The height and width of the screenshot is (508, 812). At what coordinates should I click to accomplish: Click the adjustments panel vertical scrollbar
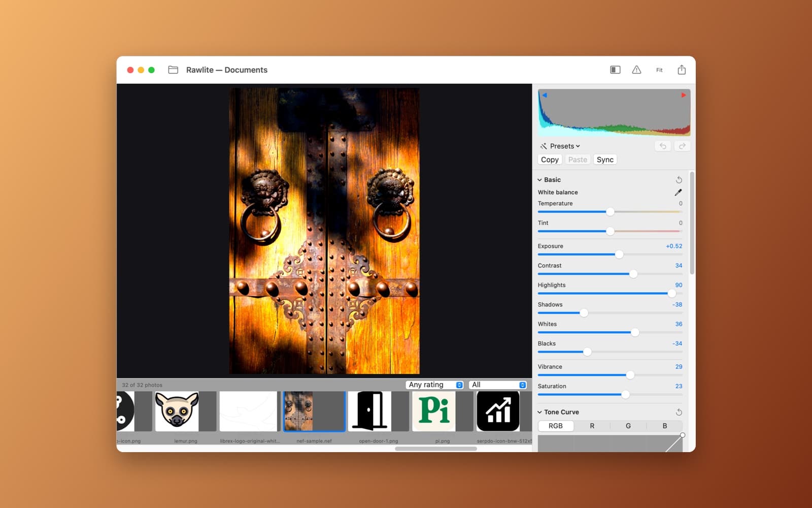click(692, 223)
